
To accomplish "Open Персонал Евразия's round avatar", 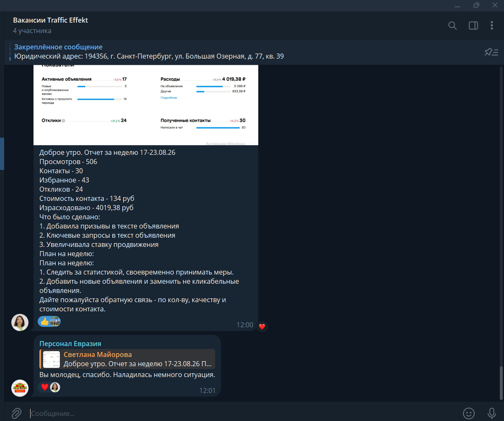I will pyautogui.click(x=20, y=388).
